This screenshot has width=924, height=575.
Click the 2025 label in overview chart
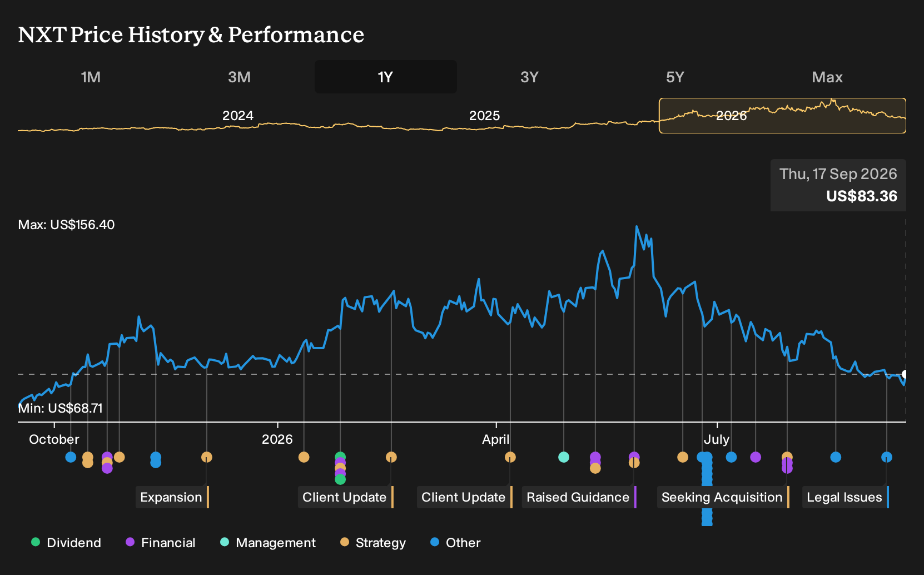pos(484,116)
